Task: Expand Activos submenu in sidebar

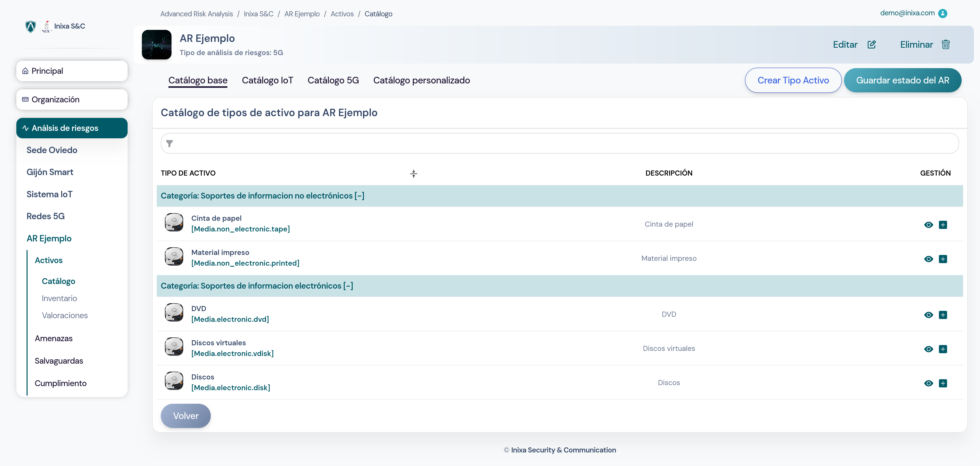Action: tap(49, 260)
